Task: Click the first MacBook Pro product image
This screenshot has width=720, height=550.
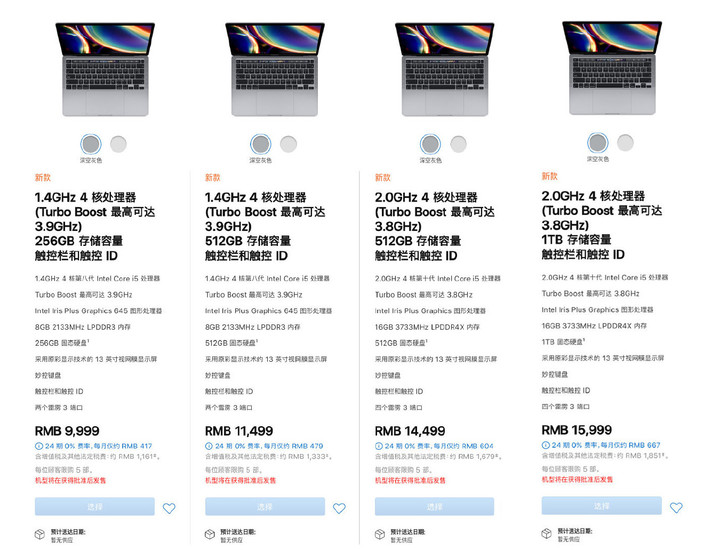Action: point(105,68)
